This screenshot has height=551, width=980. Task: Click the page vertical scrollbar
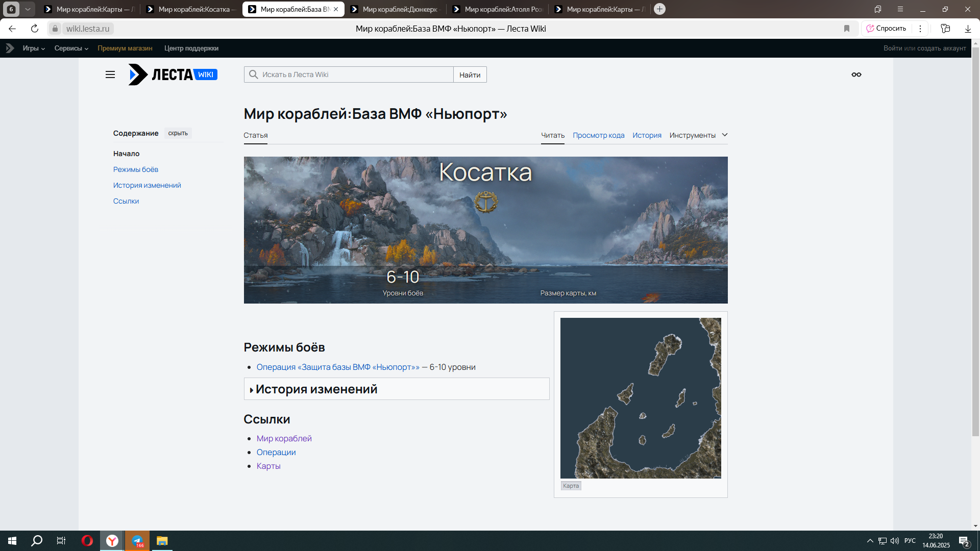click(x=975, y=242)
